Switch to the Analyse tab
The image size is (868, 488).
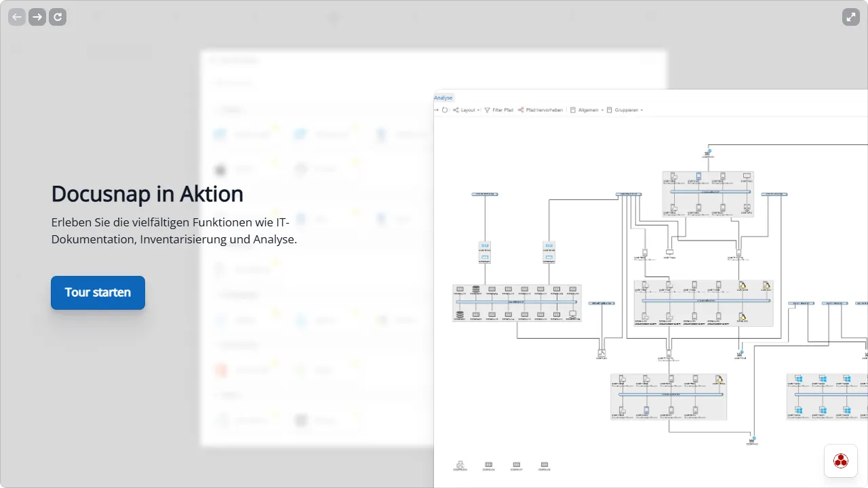coord(443,98)
